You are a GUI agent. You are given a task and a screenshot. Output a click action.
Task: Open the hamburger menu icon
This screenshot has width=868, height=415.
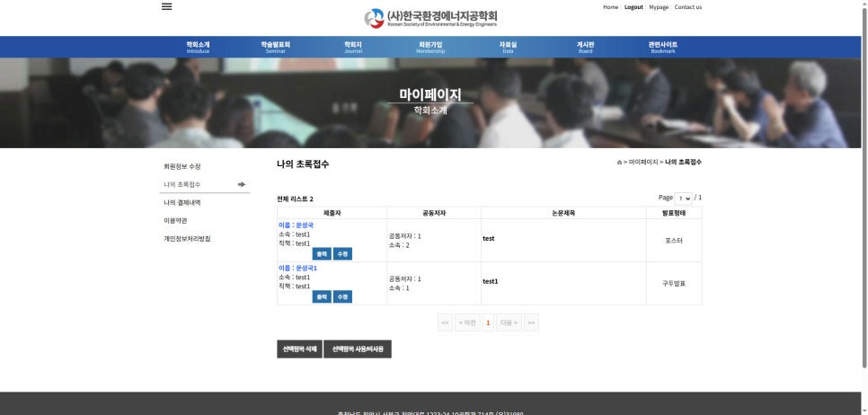click(x=166, y=6)
